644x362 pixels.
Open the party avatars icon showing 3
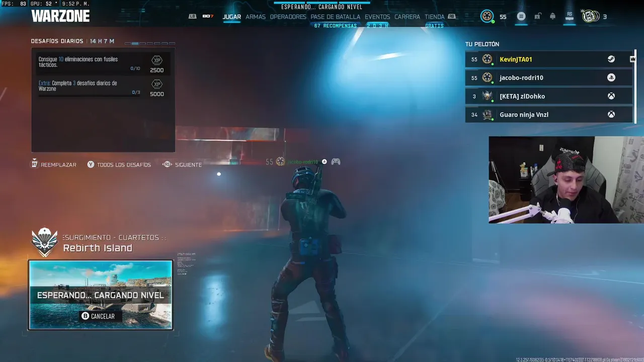coord(591,17)
